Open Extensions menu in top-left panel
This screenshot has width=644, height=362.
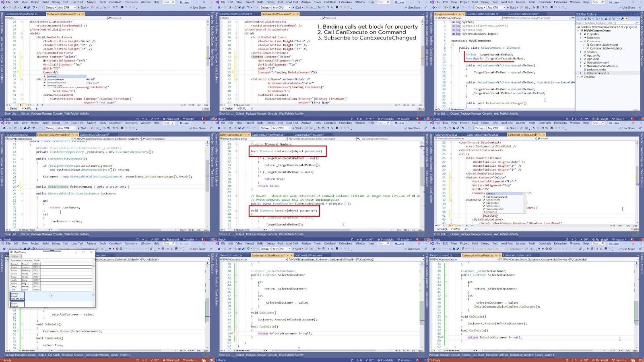click(131, 2)
